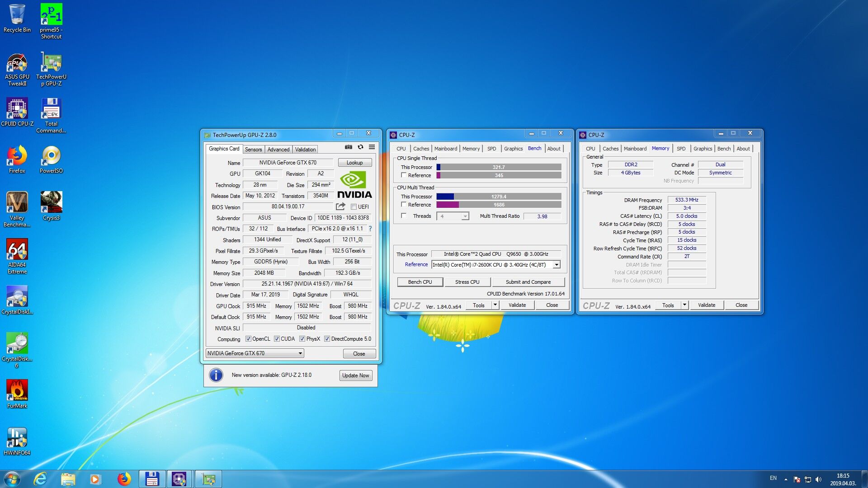Switch to the Sensors tab in GPU-Z
This screenshot has height=488, width=868.
point(253,150)
